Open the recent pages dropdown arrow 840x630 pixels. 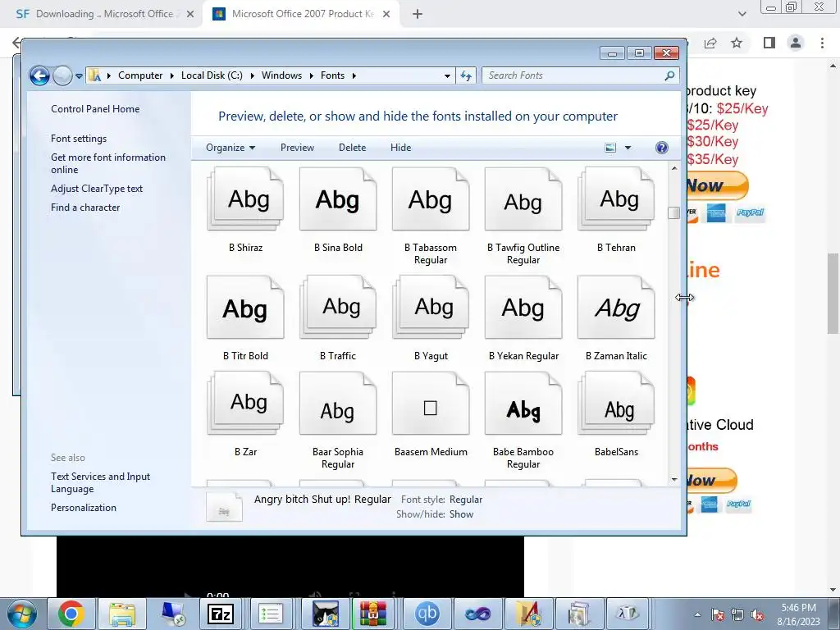coord(79,76)
